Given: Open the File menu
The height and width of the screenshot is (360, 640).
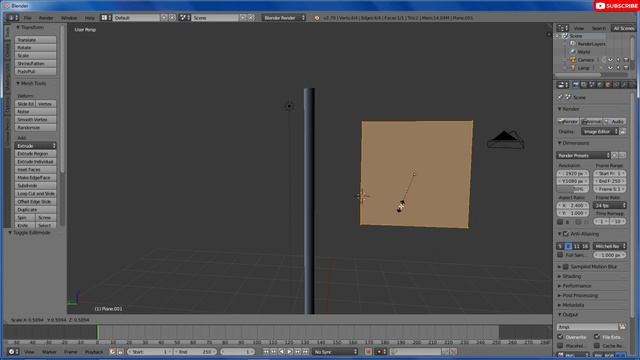Looking at the screenshot, I should 27,18.
